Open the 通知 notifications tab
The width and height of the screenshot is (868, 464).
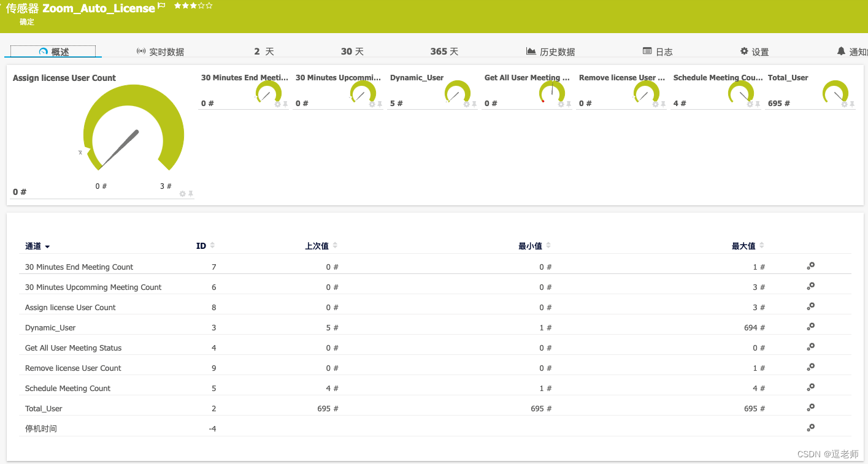852,52
